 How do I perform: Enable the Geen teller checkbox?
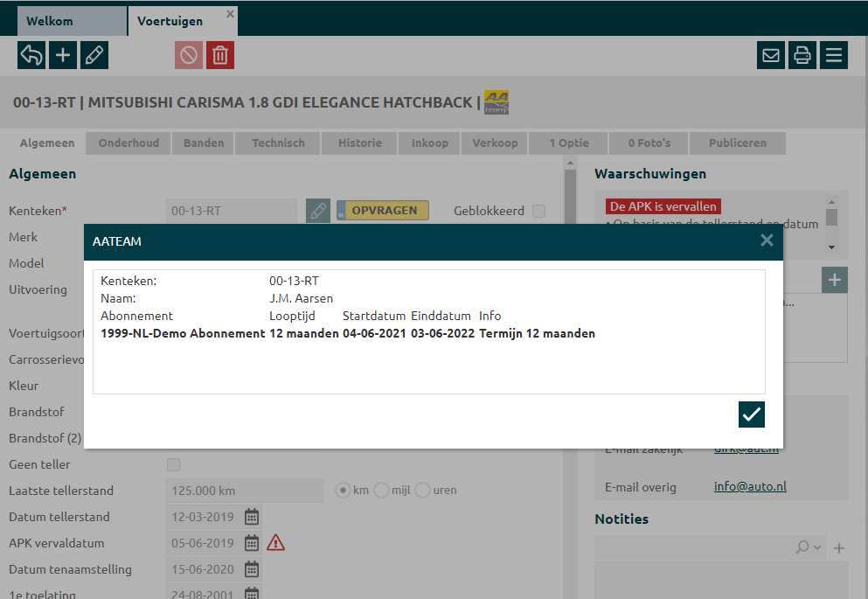[173, 464]
